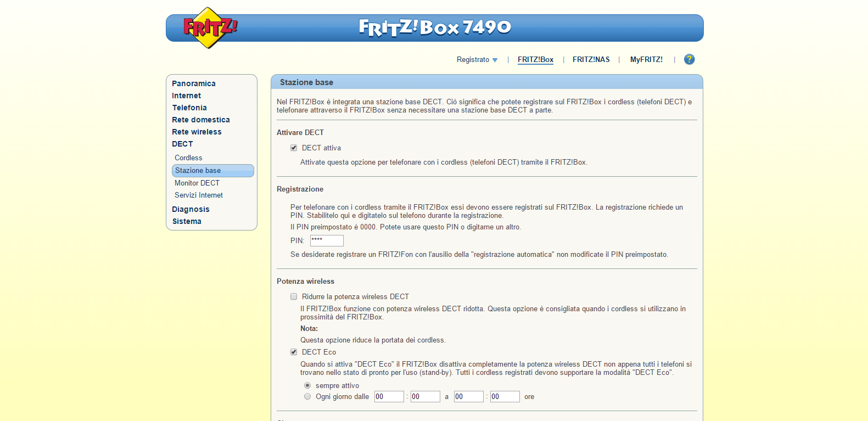
Task: Click the FRITZ! logo icon
Action: (x=209, y=27)
